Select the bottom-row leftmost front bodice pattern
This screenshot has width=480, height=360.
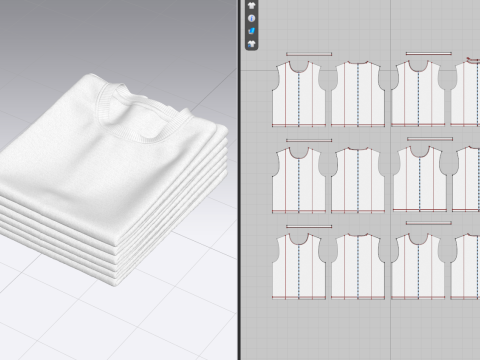point(299,266)
